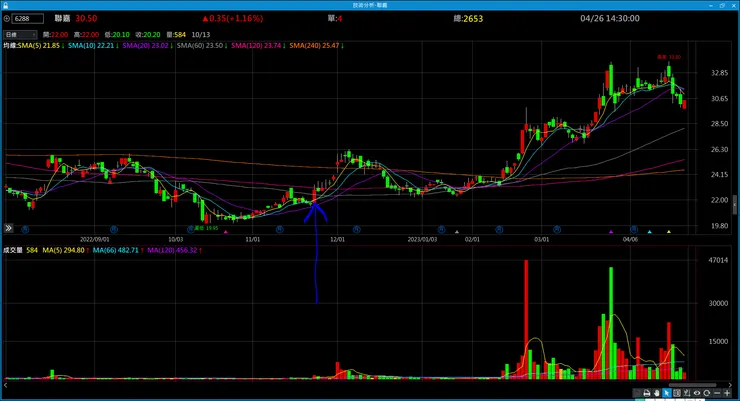This screenshot has height=401, width=740.
Task: Click the plus circle beside stock code field
Action: pyautogui.click(x=7, y=18)
